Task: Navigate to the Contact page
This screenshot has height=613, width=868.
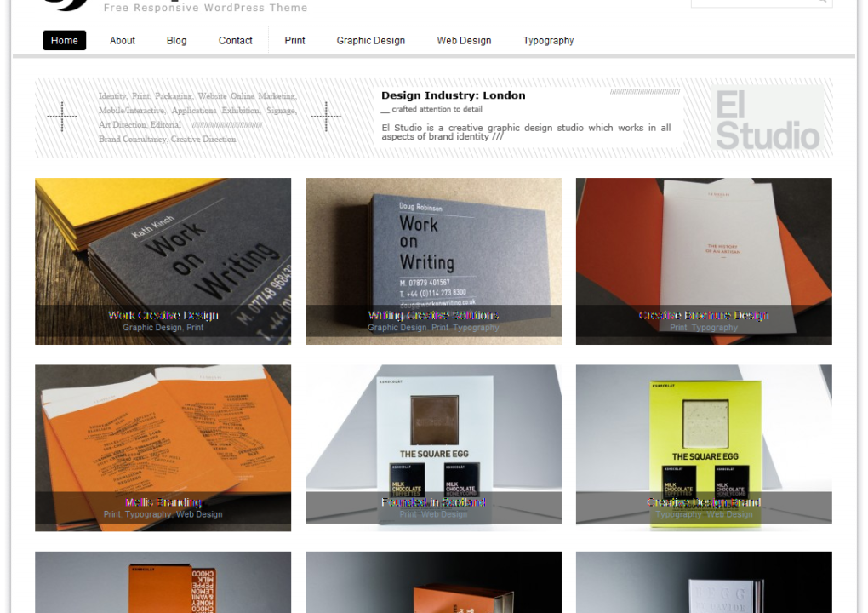Action: pos(236,40)
